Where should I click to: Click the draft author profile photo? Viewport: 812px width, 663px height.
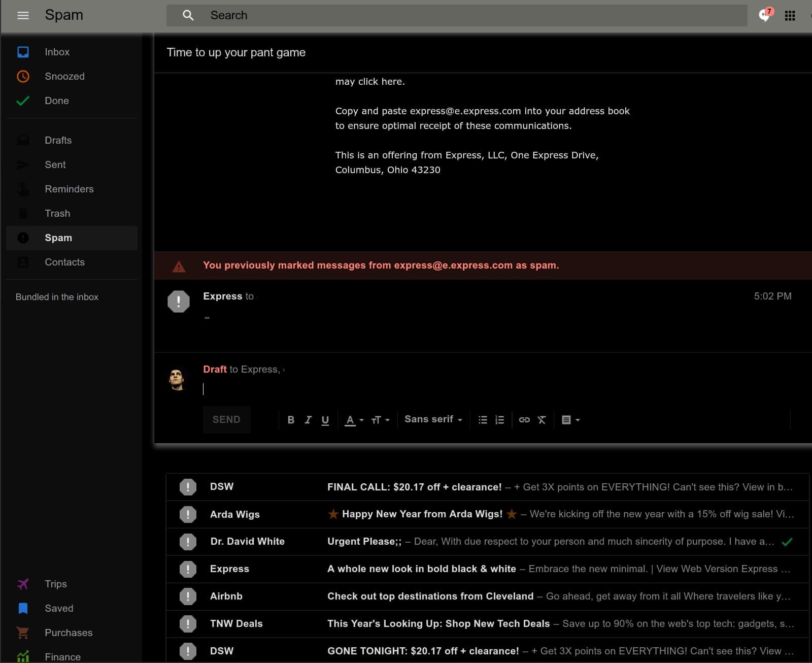click(177, 379)
